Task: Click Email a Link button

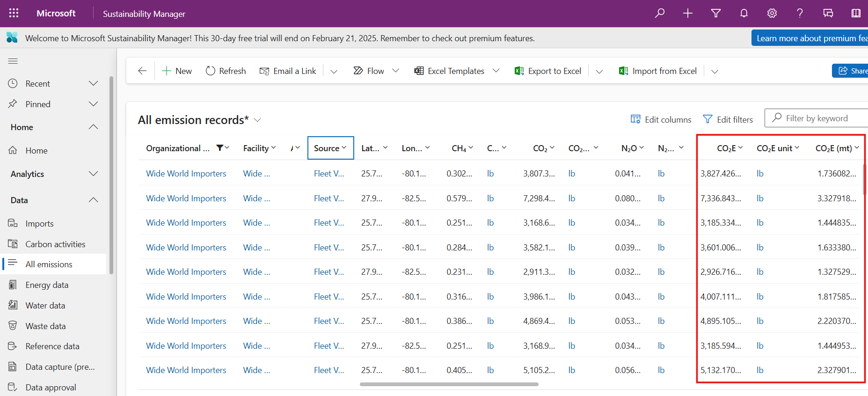Action: (288, 71)
